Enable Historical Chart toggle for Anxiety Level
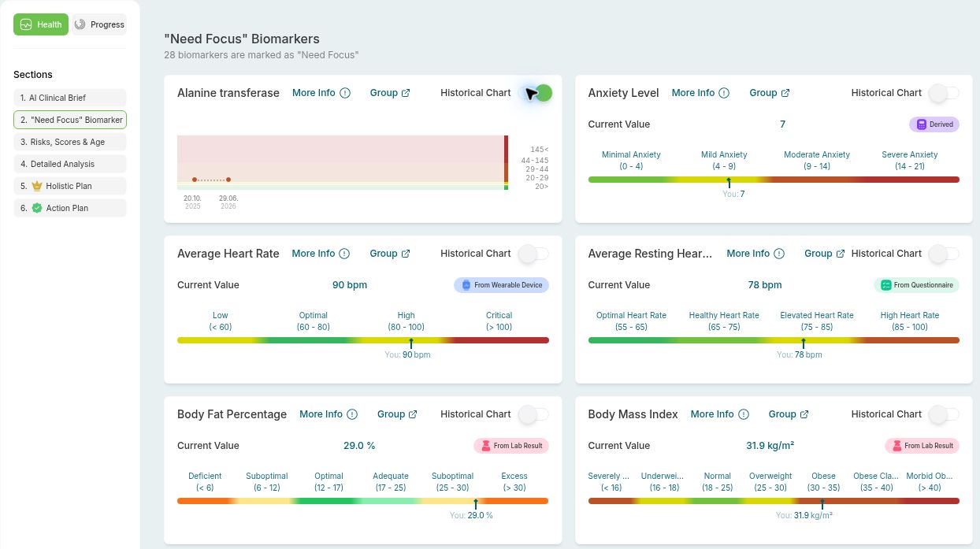980x549 pixels. coord(945,93)
